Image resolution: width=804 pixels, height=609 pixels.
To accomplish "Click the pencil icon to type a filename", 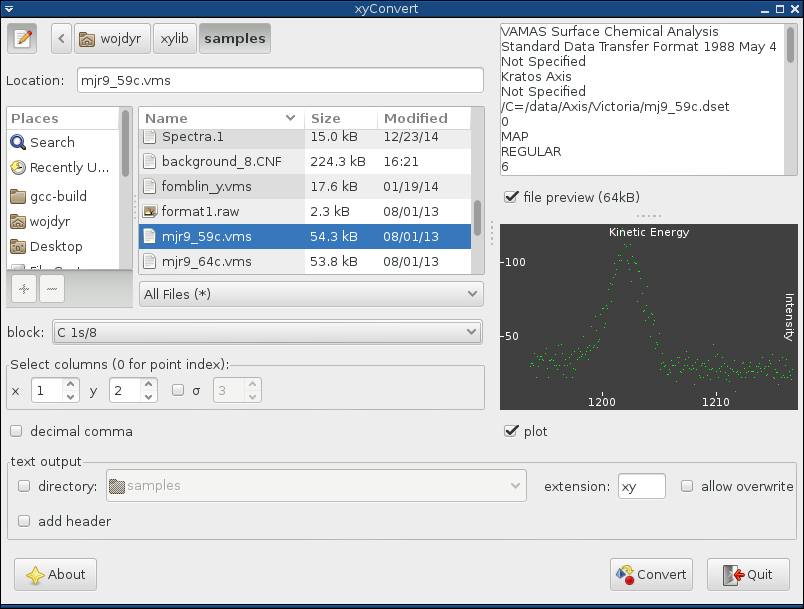I will pos(23,38).
